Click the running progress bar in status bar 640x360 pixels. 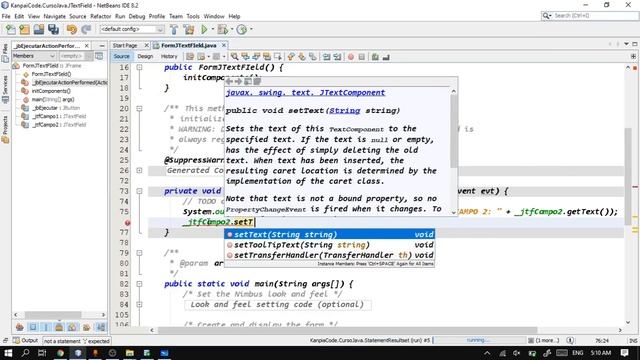pos(478,340)
